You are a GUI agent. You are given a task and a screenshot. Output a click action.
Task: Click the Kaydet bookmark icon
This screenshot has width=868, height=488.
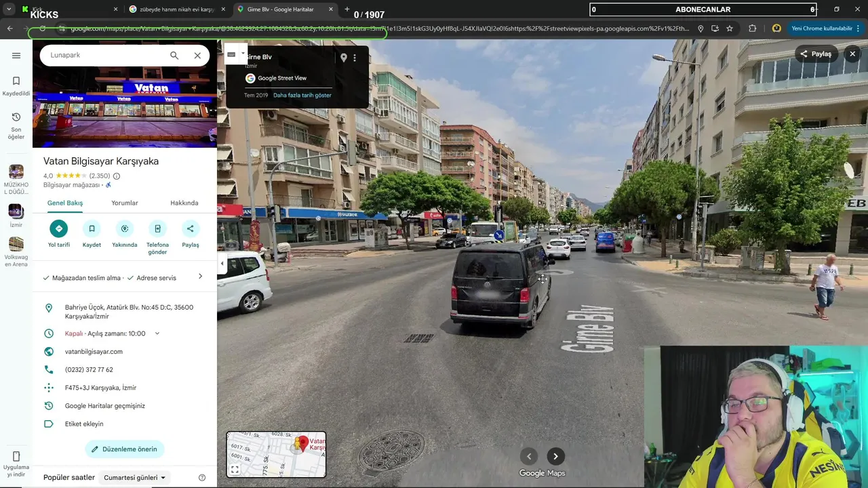pos(92,228)
